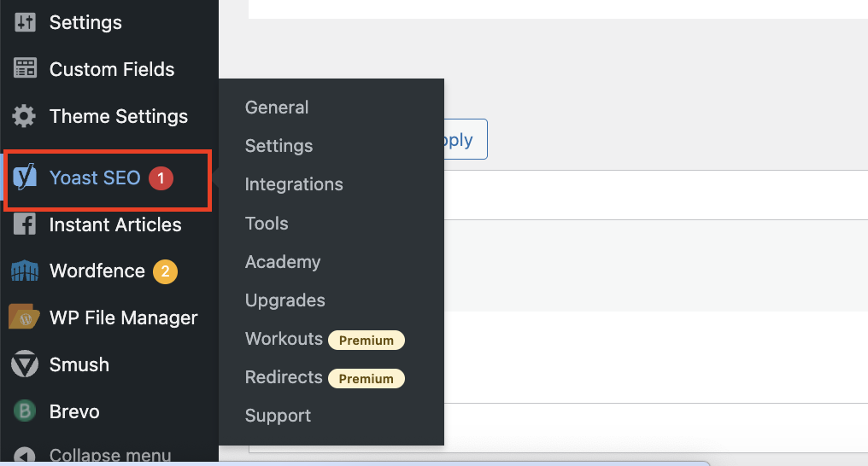The image size is (868, 466).
Task: Click the Smush shield icon
Action: coord(25,364)
